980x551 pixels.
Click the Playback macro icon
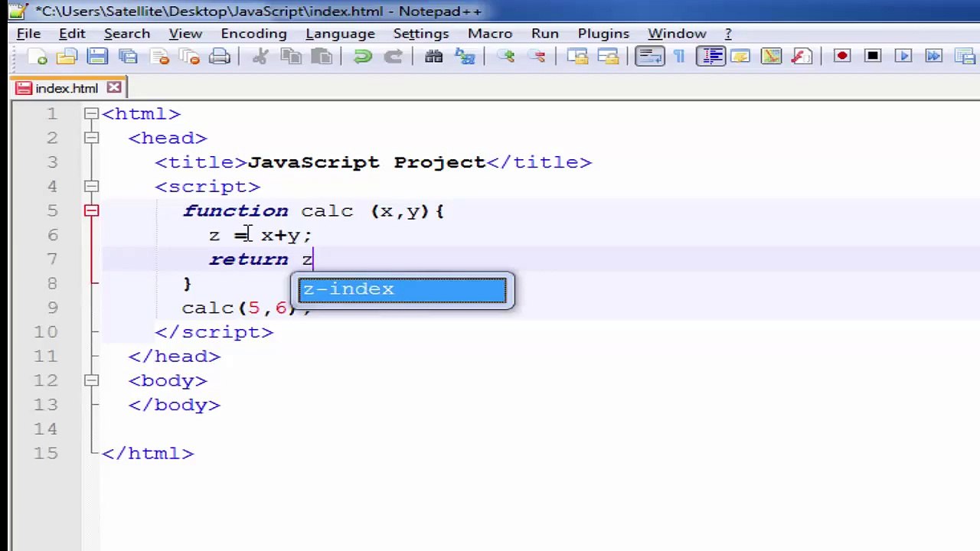(903, 57)
